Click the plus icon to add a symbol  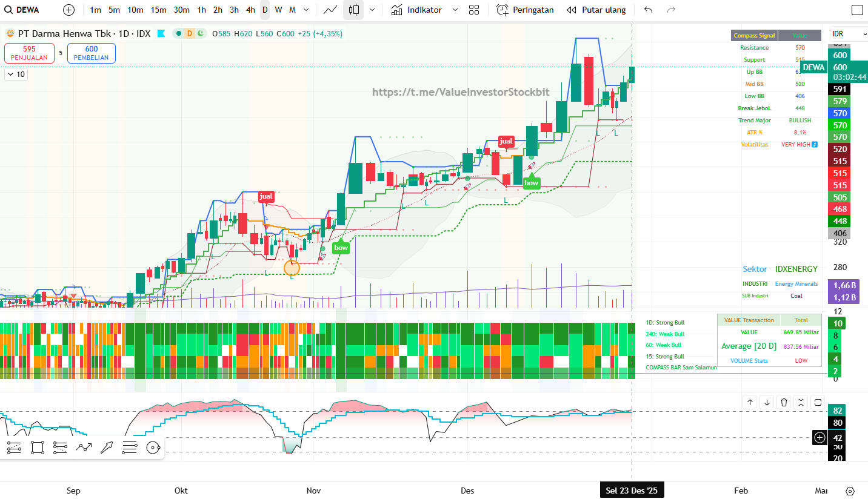click(x=69, y=10)
